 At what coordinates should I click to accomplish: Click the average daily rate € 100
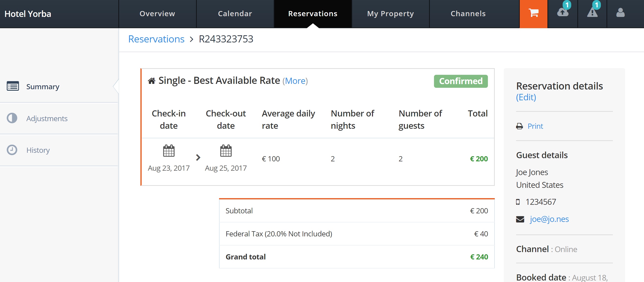(271, 159)
